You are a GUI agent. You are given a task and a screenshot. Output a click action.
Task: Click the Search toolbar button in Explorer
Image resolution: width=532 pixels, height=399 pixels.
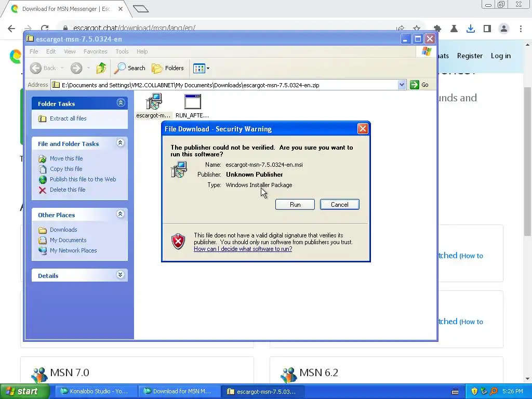(129, 68)
